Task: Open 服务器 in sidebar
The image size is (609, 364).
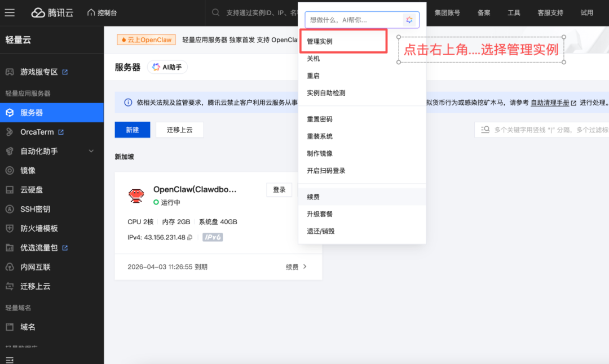Action: [52, 113]
